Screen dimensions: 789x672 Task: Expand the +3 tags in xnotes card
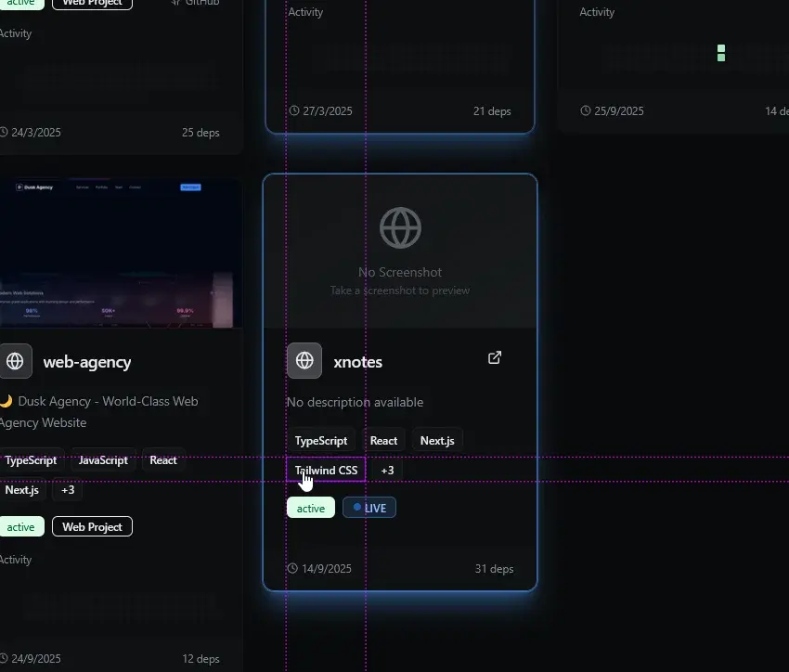(387, 471)
